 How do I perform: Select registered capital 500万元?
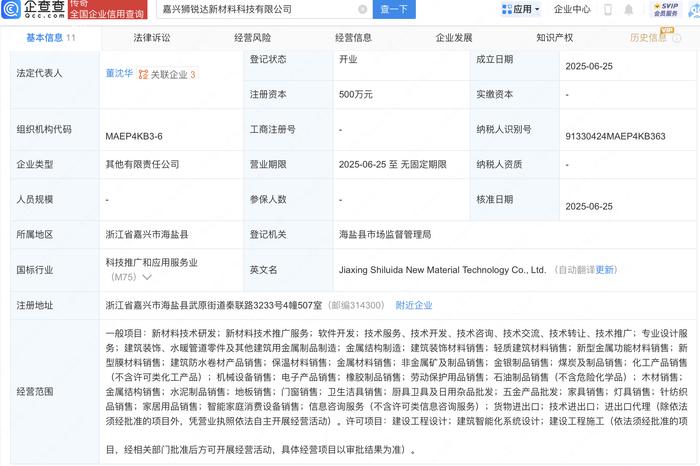point(356,95)
